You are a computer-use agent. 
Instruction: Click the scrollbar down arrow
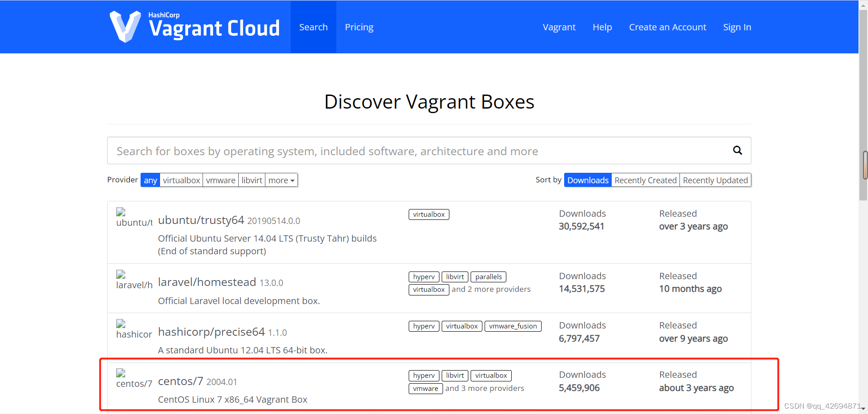pyautogui.click(x=863, y=409)
